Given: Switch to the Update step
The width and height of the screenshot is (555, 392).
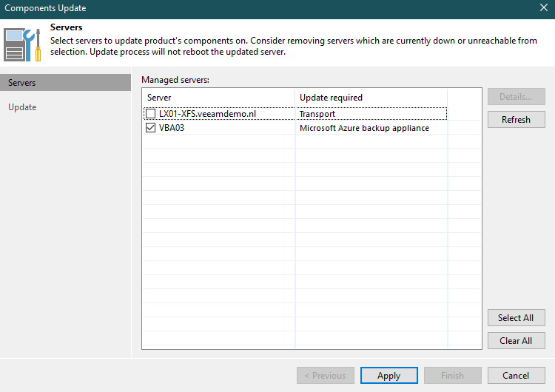Looking at the screenshot, I should (22, 107).
